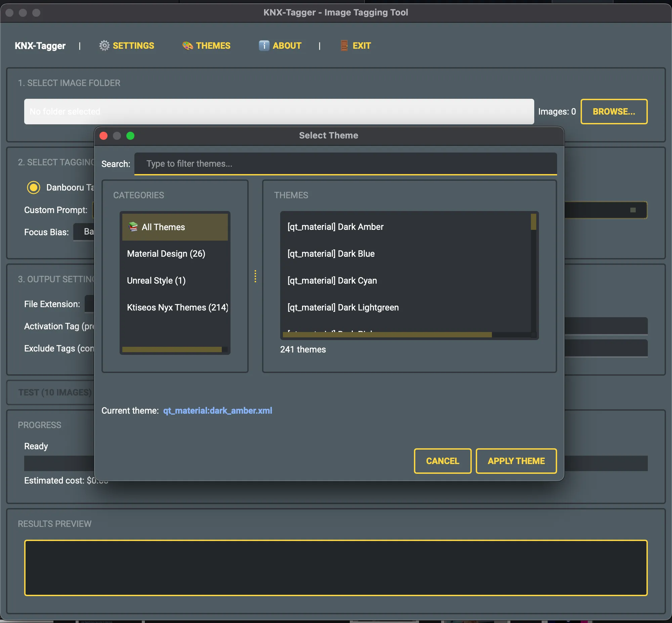Screen dimensions: 672x623
Task: Click the themes list vertical scrollbar handle
Action: pyautogui.click(x=533, y=222)
